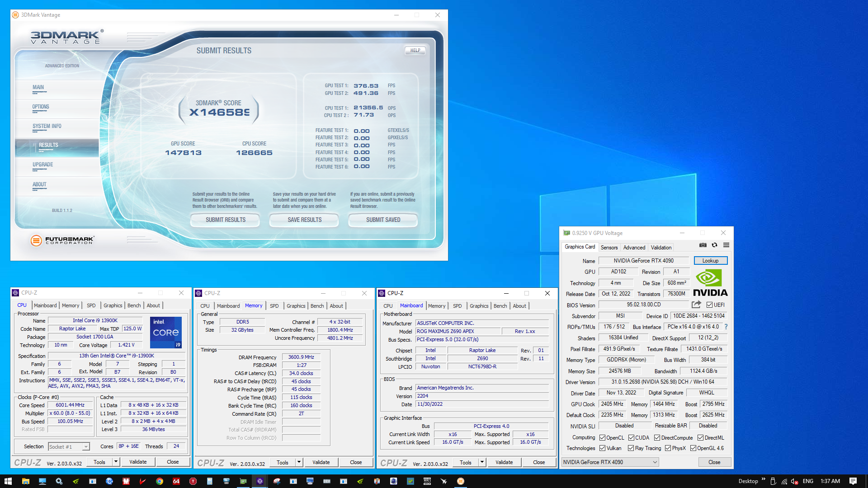Toggle the Ray Tracing checkbox
The width and height of the screenshot is (868, 488).
[x=631, y=448]
